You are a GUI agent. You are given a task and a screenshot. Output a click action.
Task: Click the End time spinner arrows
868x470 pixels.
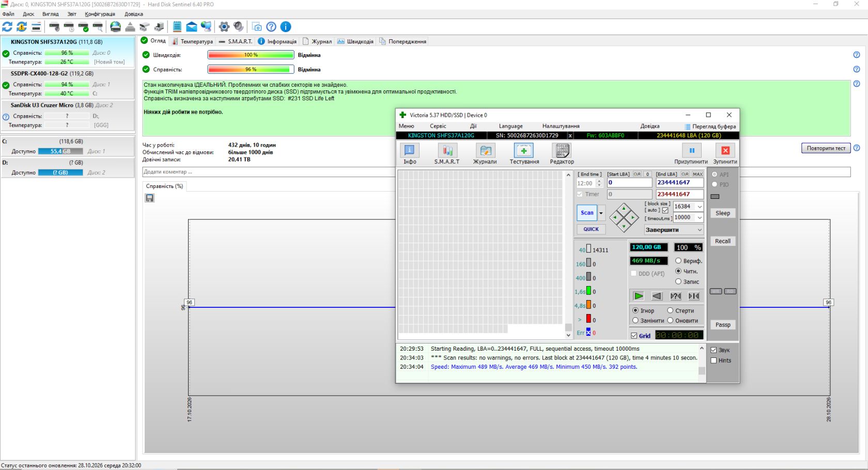pos(599,183)
